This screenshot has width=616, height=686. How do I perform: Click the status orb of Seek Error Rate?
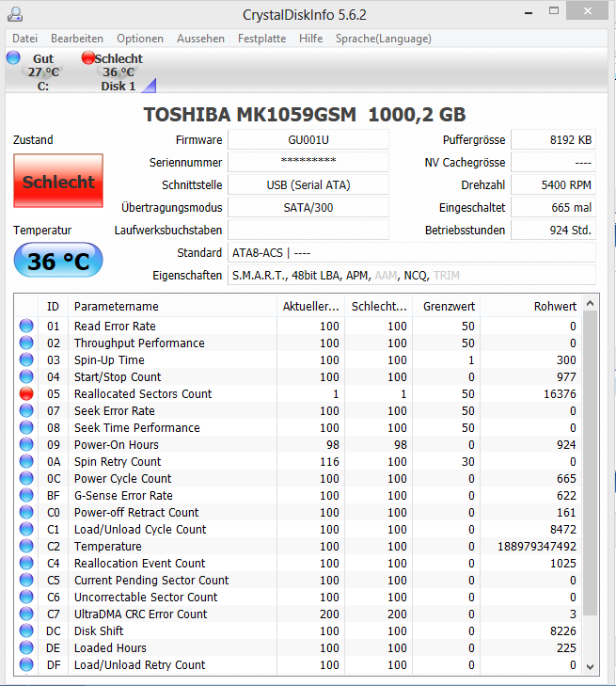click(26, 411)
